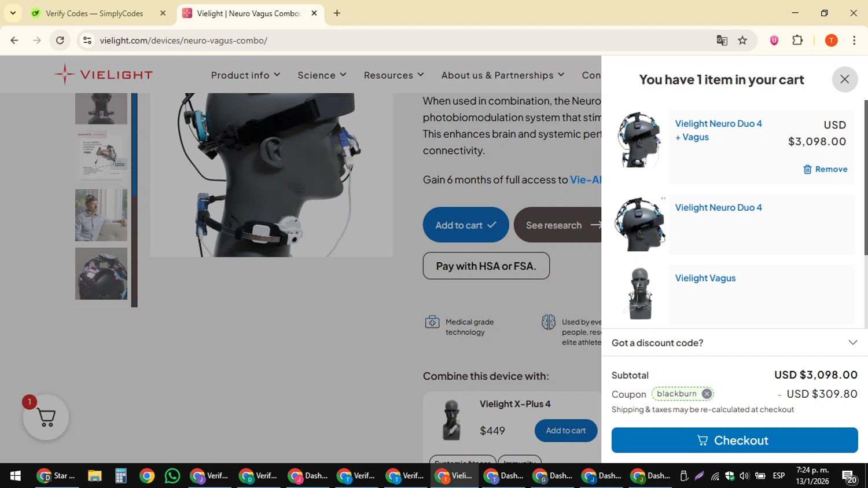This screenshot has width=868, height=488.
Task: Select the colorful head diagram gallery thumbnail
Action: [x=101, y=274]
